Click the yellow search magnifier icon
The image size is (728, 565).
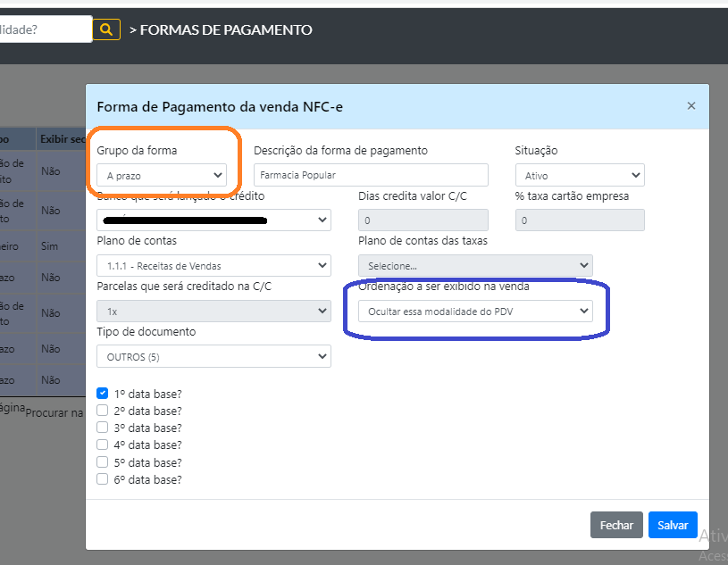[x=106, y=29]
